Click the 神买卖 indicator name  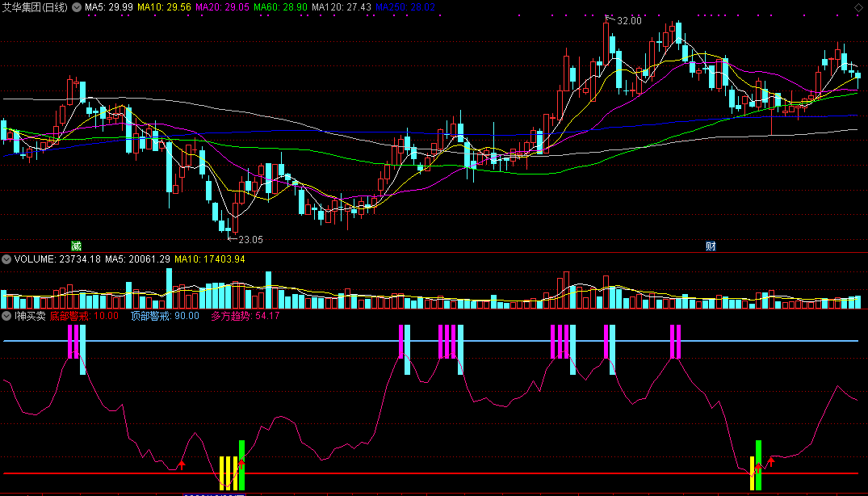pos(31,316)
